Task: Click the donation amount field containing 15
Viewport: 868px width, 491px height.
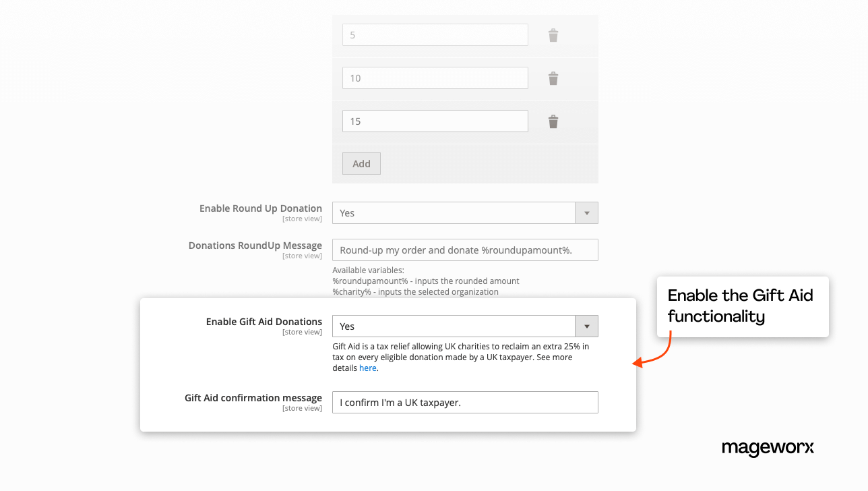Action: 435,121
